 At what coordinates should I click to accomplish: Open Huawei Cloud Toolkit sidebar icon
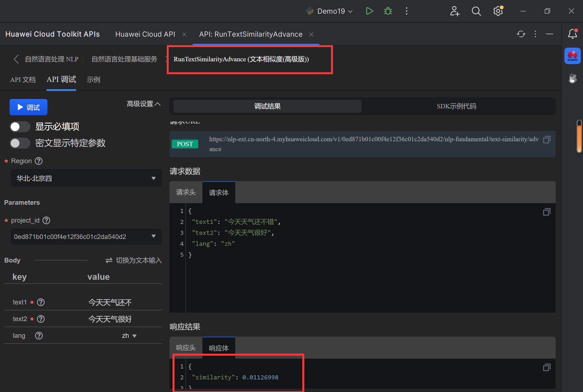(x=572, y=56)
